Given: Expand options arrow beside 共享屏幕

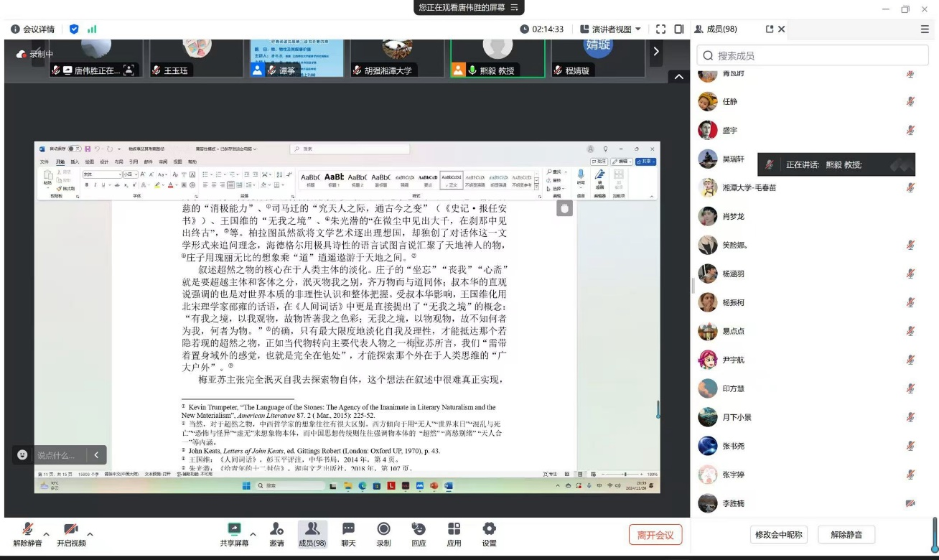Looking at the screenshot, I should (253, 534).
